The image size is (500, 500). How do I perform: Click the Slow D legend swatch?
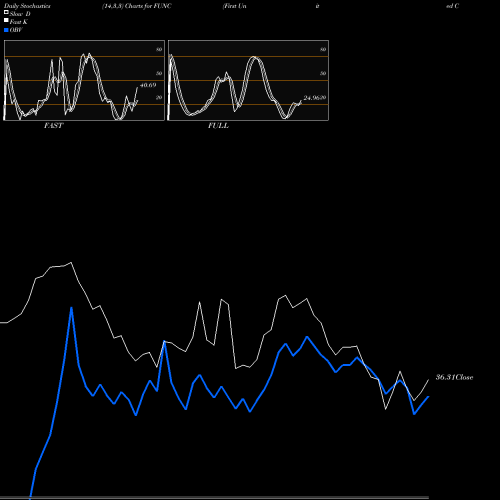6,12
